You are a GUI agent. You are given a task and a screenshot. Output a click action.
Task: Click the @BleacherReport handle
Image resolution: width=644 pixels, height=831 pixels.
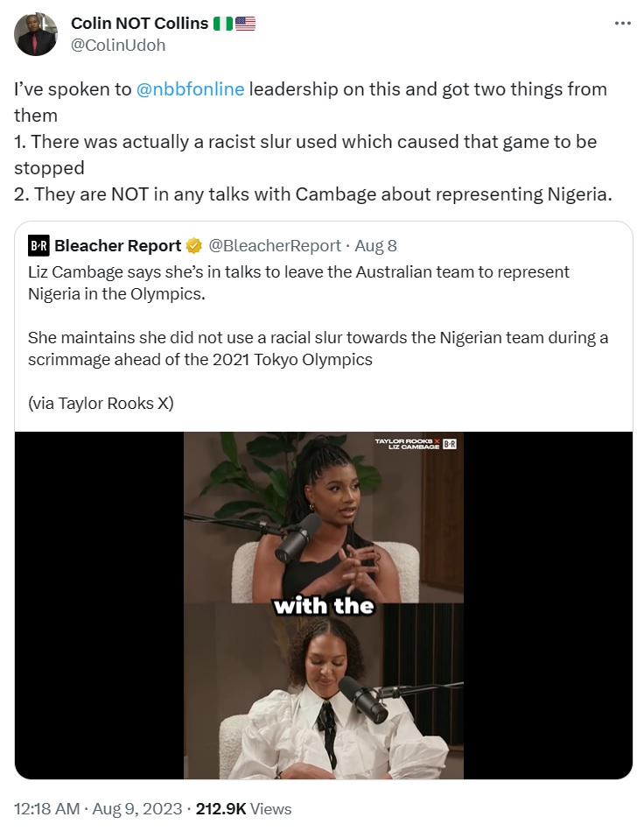pos(275,246)
